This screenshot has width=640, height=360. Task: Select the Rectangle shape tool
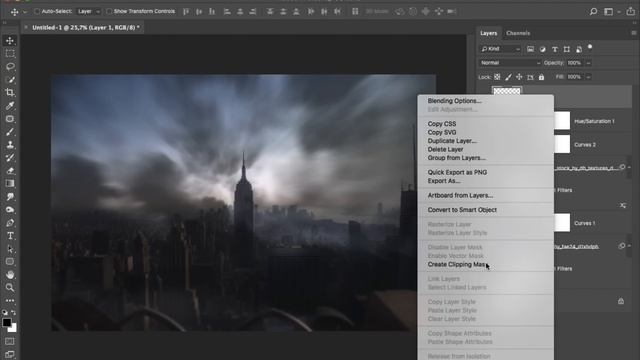coord(10,262)
